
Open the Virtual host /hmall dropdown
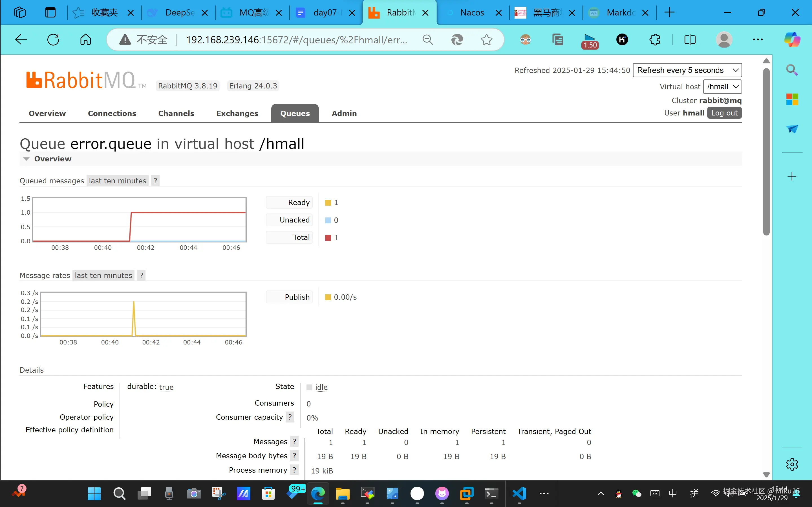coord(722,87)
